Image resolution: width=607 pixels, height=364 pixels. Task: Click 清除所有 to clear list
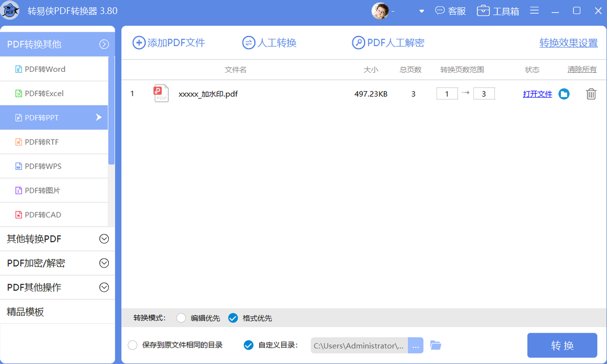click(582, 70)
